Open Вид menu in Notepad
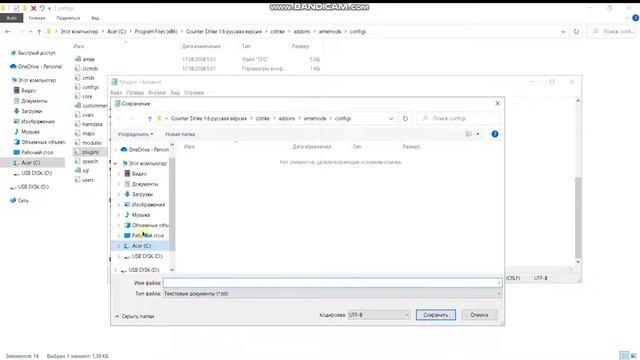 pyautogui.click(x=175, y=93)
